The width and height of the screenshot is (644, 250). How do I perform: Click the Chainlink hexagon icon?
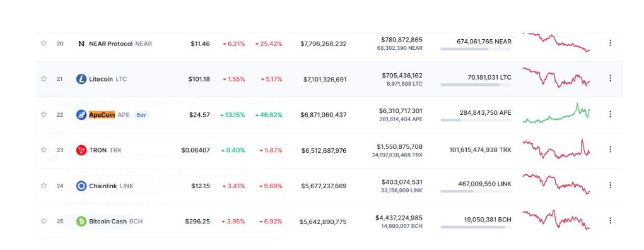click(x=81, y=186)
